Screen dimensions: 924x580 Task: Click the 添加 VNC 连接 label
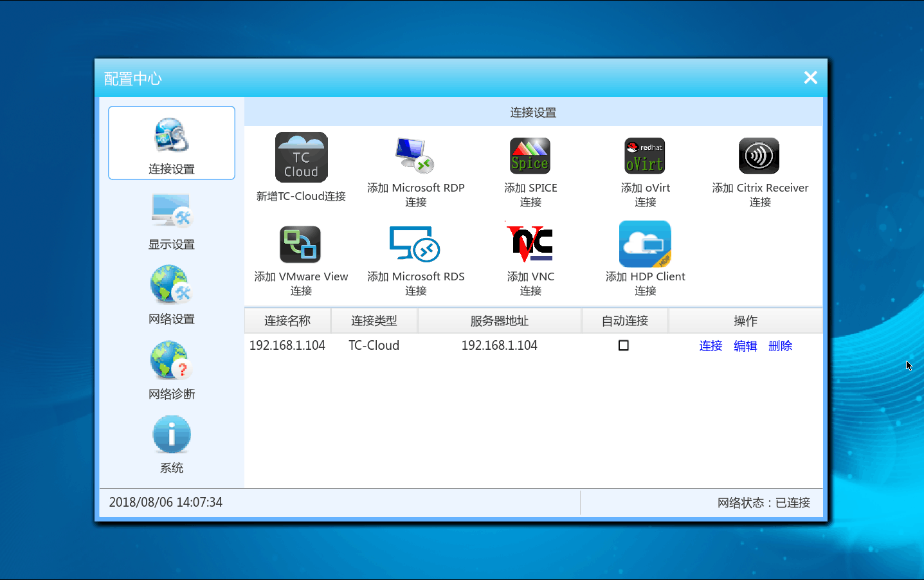point(530,284)
